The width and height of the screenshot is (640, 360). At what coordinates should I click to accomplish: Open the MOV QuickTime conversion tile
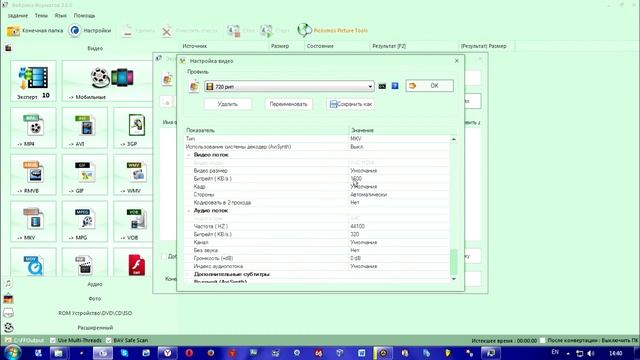coord(33,262)
